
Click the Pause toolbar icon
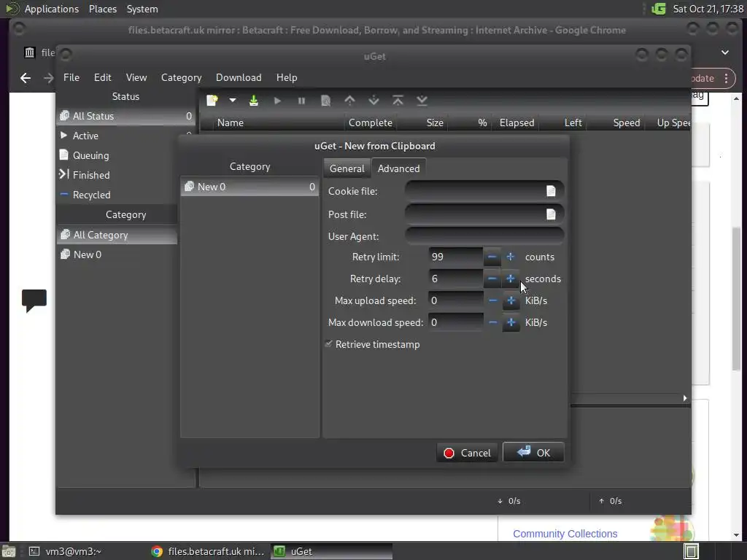pos(301,101)
